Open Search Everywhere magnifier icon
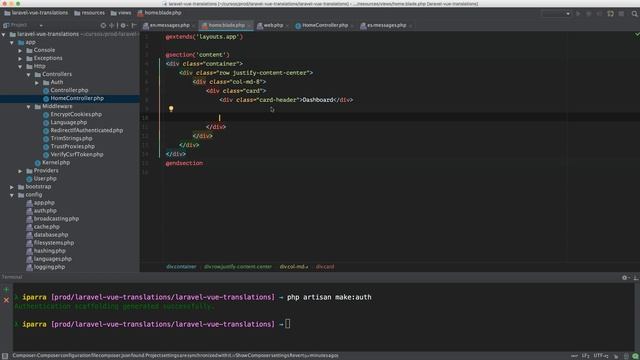Image resolution: width=640 pixels, height=360 pixels. [x=635, y=13]
